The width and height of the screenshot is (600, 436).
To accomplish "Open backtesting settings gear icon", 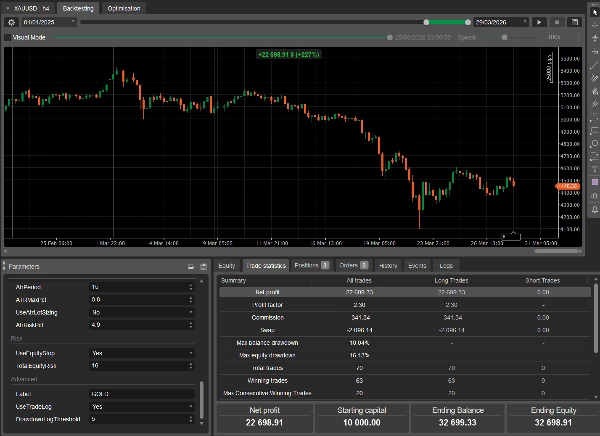I will click(x=12, y=21).
